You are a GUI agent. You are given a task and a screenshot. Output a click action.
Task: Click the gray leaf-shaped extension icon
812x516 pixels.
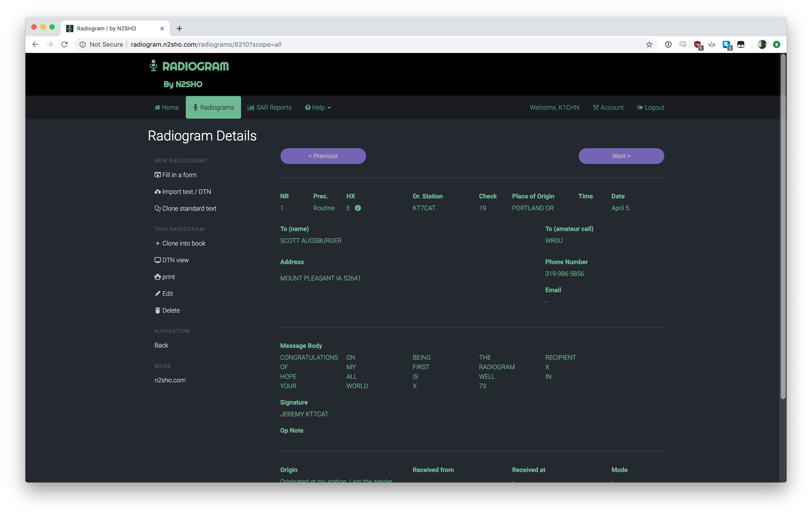pos(712,44)
